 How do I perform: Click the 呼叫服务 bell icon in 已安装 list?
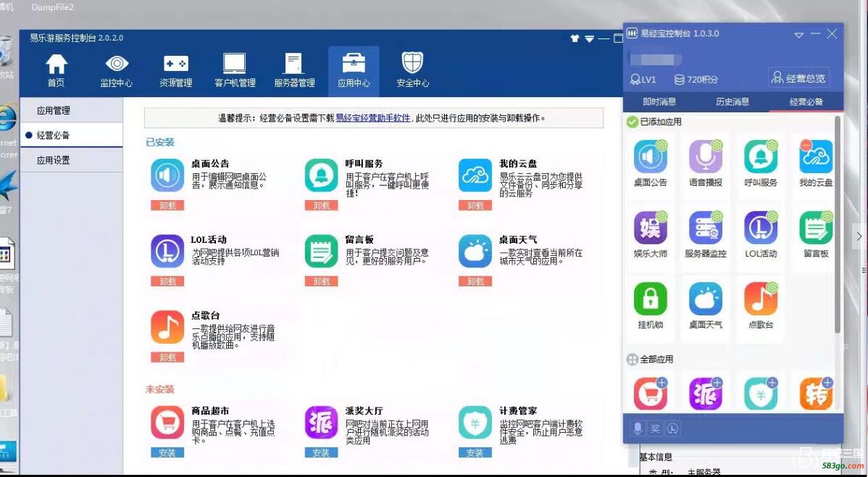click(x=321, y=175)
